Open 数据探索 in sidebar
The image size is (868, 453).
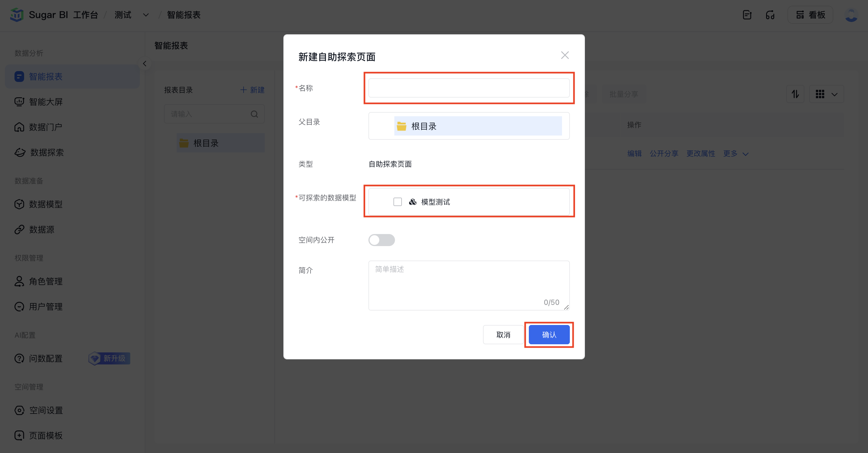[72, 152]
